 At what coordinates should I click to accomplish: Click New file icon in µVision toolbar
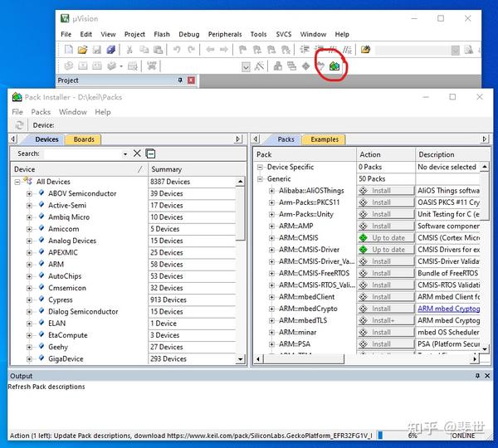coord(69,50)
